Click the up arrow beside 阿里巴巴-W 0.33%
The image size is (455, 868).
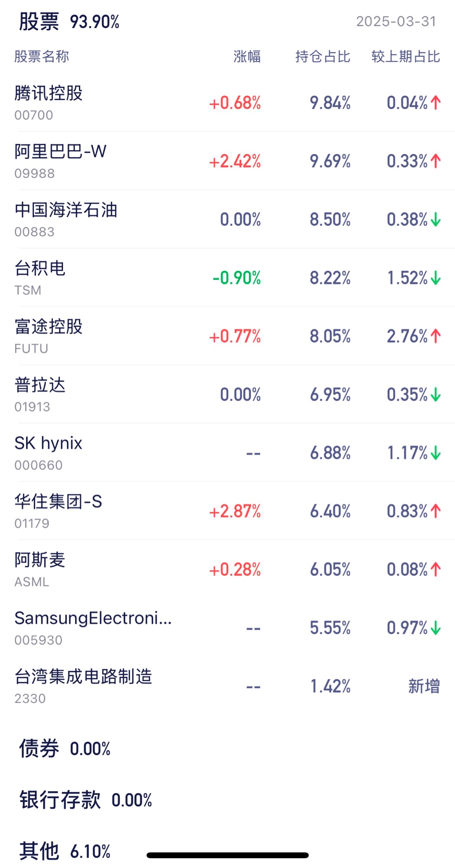tap(435, 161)
